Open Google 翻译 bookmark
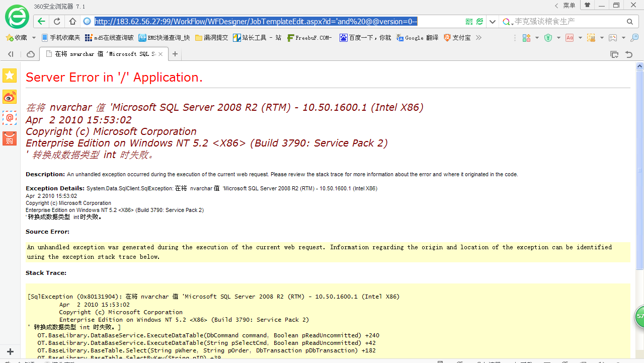Screen dimensions: 644x363 tap(417, 38)
